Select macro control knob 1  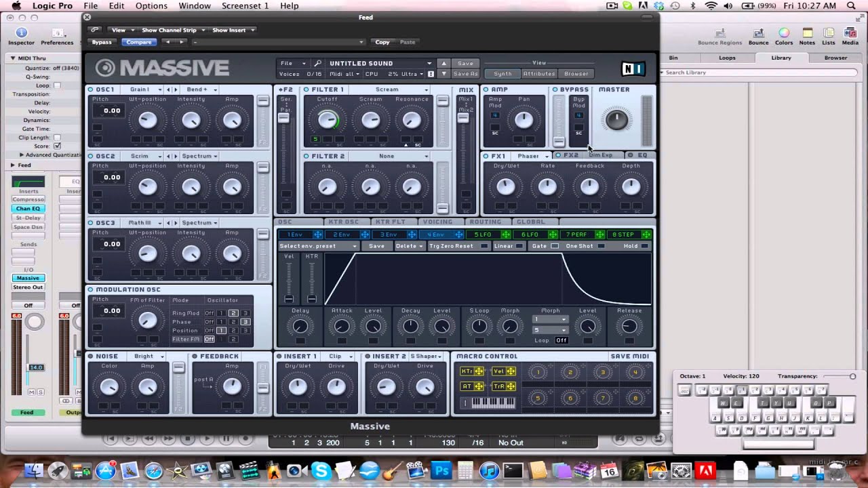click(x=538, y=372)
